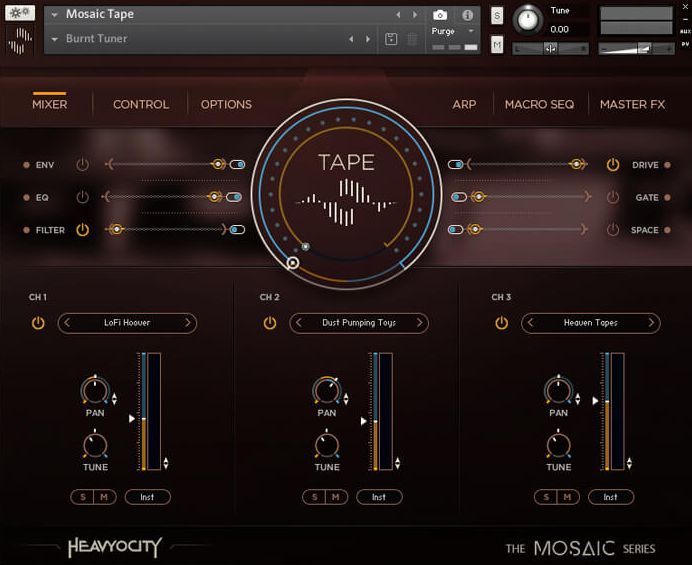The height and width of the screenshot is (565, 692).
Task: Click the CH 2 Inst button
Action: [x=379, y=497]
